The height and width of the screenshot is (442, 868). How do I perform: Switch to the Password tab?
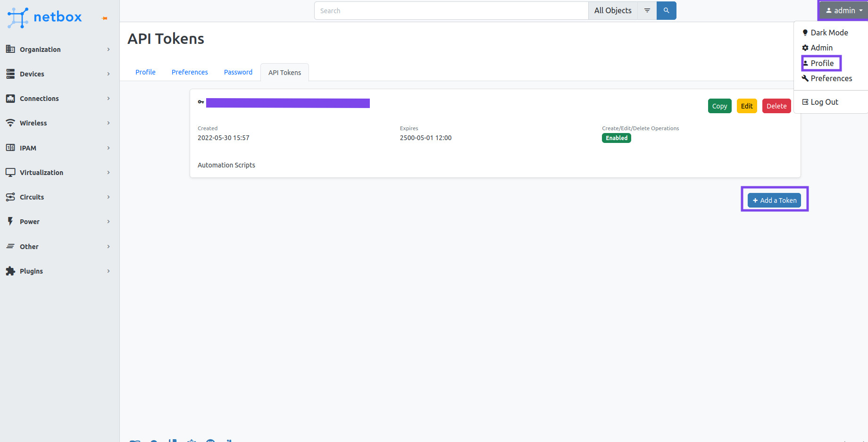click(x=238, y=72)
